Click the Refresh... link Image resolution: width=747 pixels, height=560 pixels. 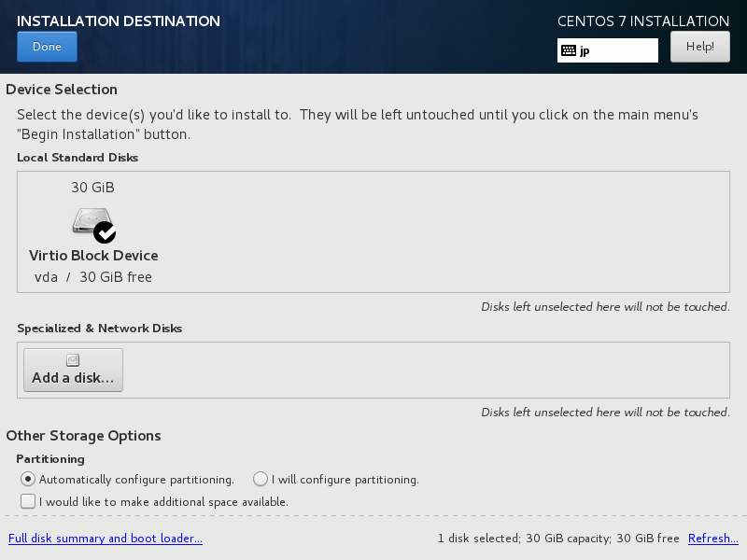pos(712,539)
